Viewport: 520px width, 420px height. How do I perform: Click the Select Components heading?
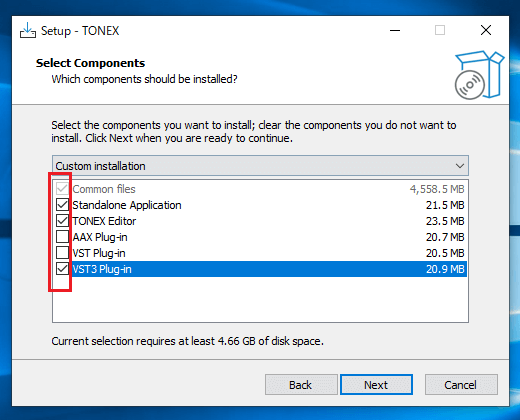(90, 63)
